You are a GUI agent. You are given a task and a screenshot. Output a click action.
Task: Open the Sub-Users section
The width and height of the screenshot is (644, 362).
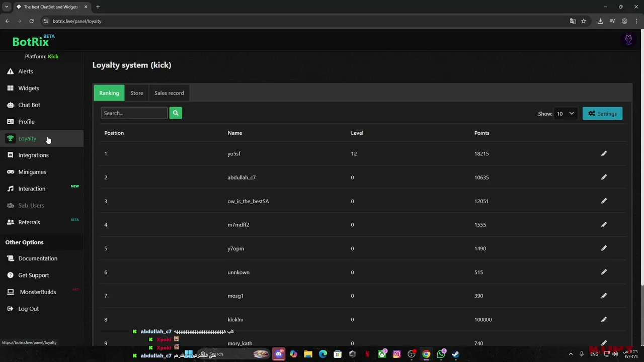pyautogui.click(x=31, y=205)
